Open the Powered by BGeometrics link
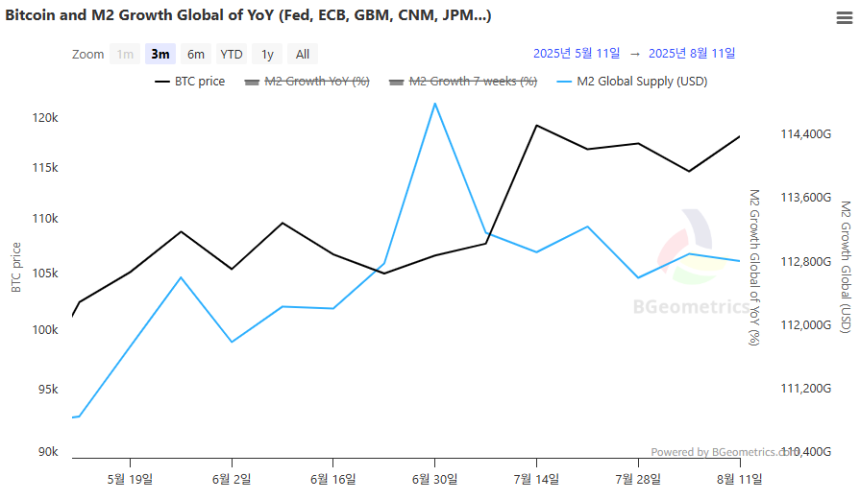 pos(724,452)
